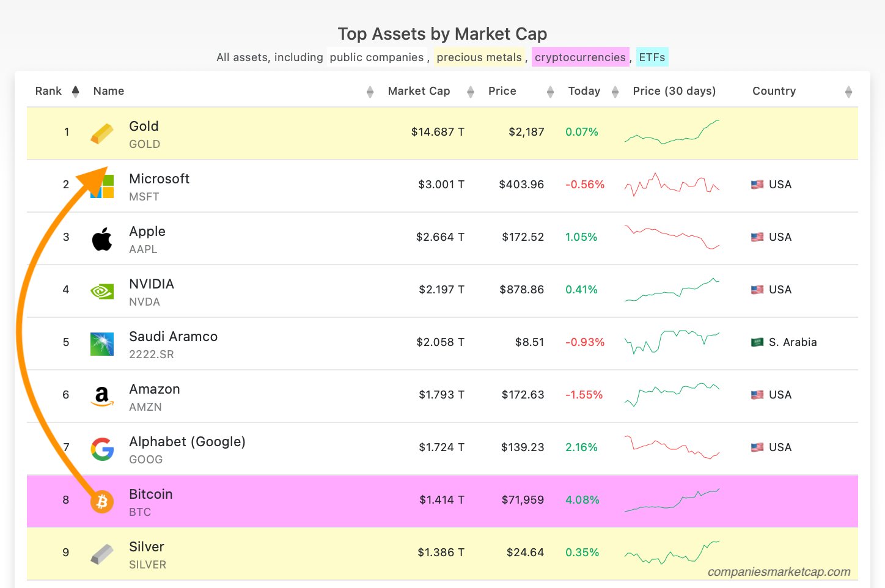Click the Silver bar icon

[x=102, y=554]
